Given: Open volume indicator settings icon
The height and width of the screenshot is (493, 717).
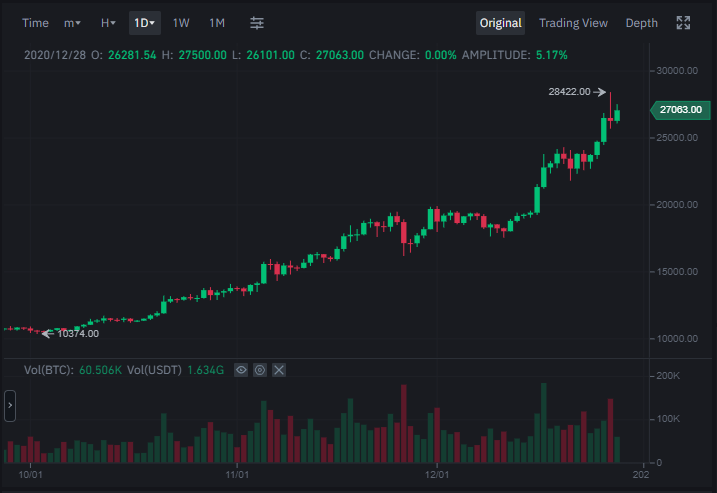Looking at the screenshot, I should pyautogui.click(x=260, y=370).
